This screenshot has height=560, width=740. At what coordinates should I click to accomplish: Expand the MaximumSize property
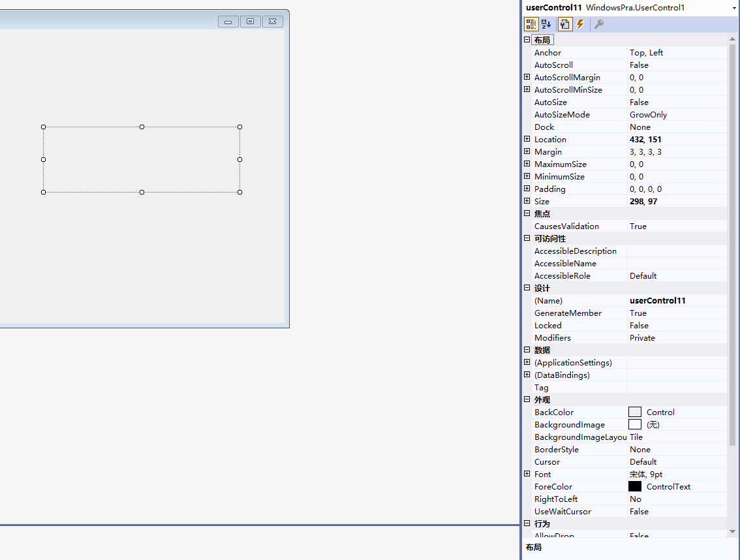click(527, 164)
